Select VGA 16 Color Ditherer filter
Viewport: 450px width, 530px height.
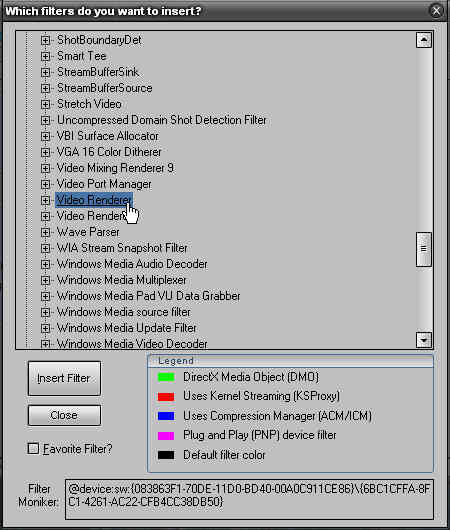coord(109,152)
